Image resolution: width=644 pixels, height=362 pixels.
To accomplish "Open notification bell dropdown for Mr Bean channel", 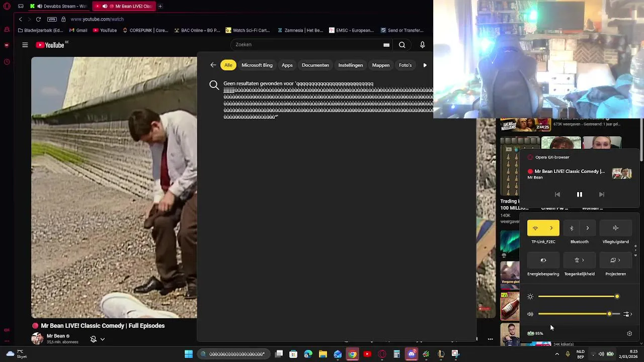I will click(x=98, y=339).
